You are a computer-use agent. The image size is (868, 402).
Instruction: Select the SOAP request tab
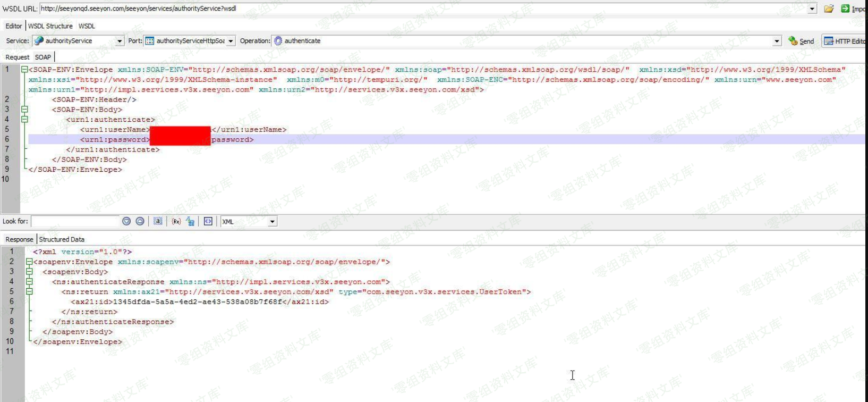click(43, 57)
